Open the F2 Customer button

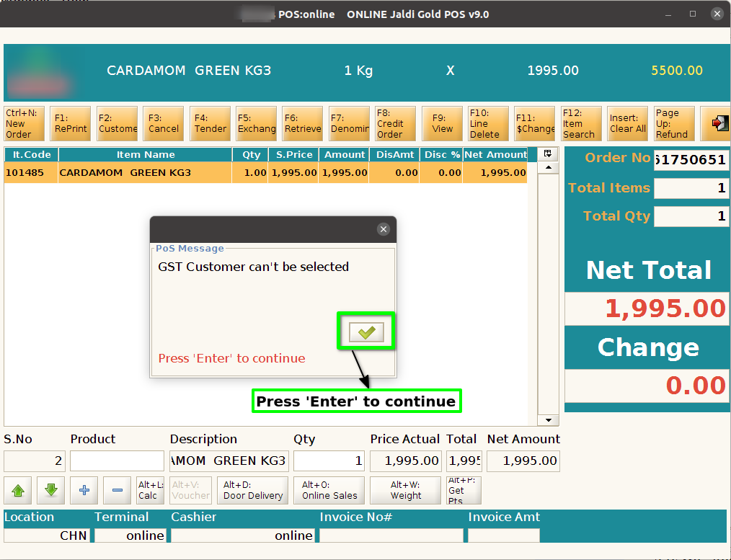click(117, 123)
